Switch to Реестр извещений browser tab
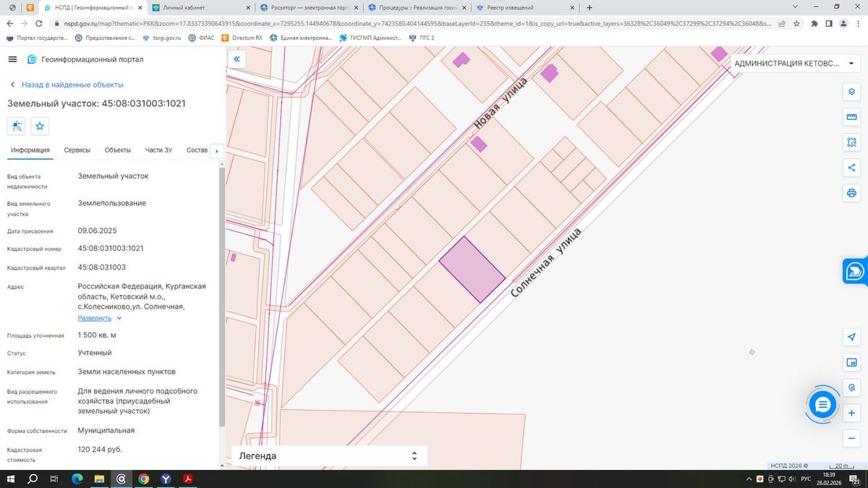The width and height of the screenshot is (868, 488). (524, 7)
